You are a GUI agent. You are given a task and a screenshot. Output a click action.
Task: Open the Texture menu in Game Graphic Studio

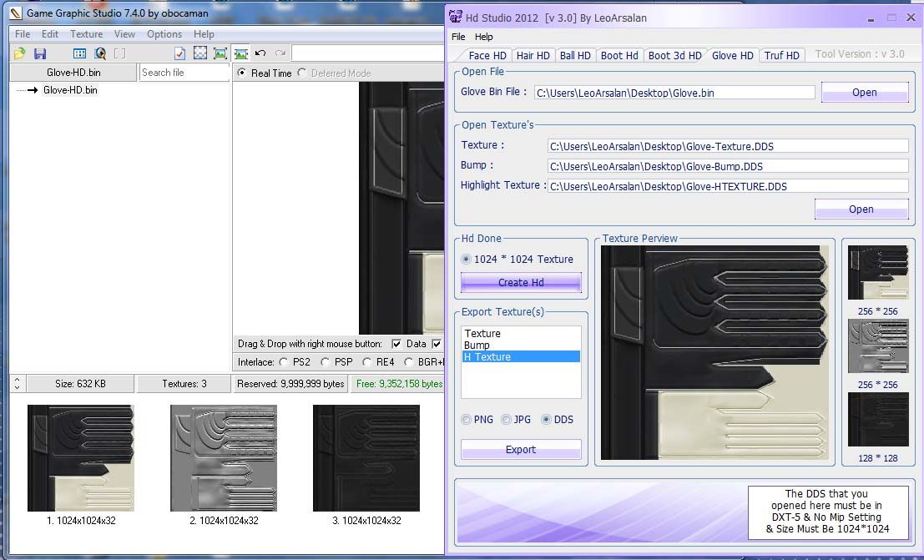[x=86, y=34]
